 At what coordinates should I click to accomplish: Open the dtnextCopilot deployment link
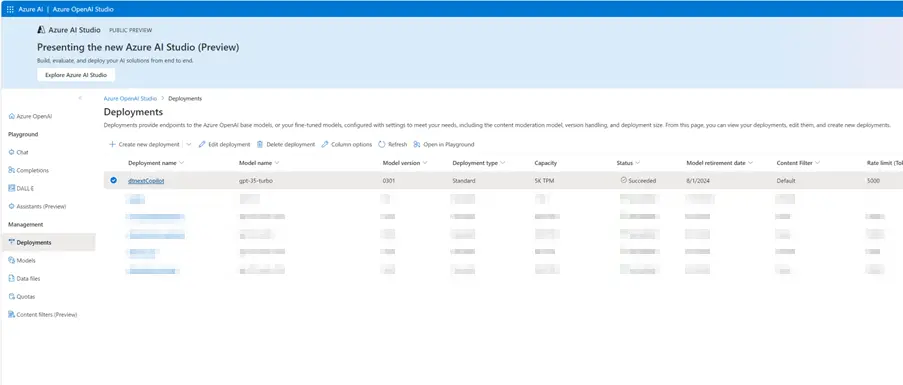(x=146, y=180)
